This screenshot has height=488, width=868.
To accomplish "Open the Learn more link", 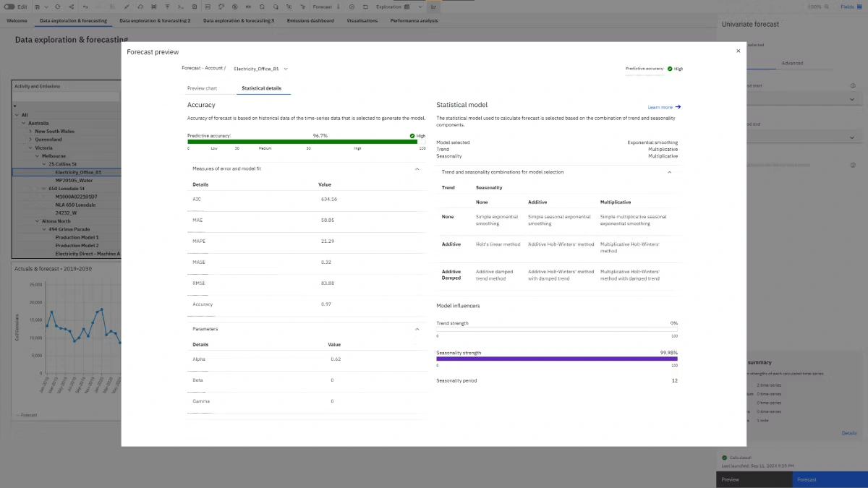I will (660, 107).
